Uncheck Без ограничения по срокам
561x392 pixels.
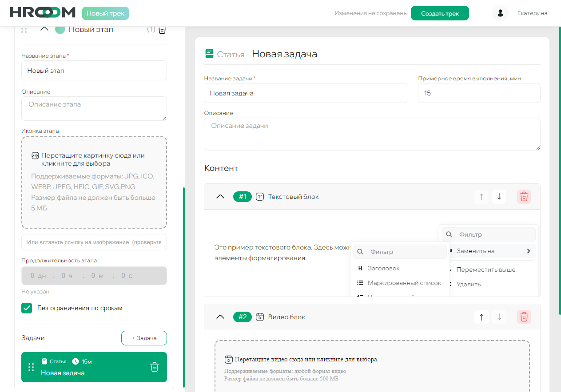click(x=26, y=308)
